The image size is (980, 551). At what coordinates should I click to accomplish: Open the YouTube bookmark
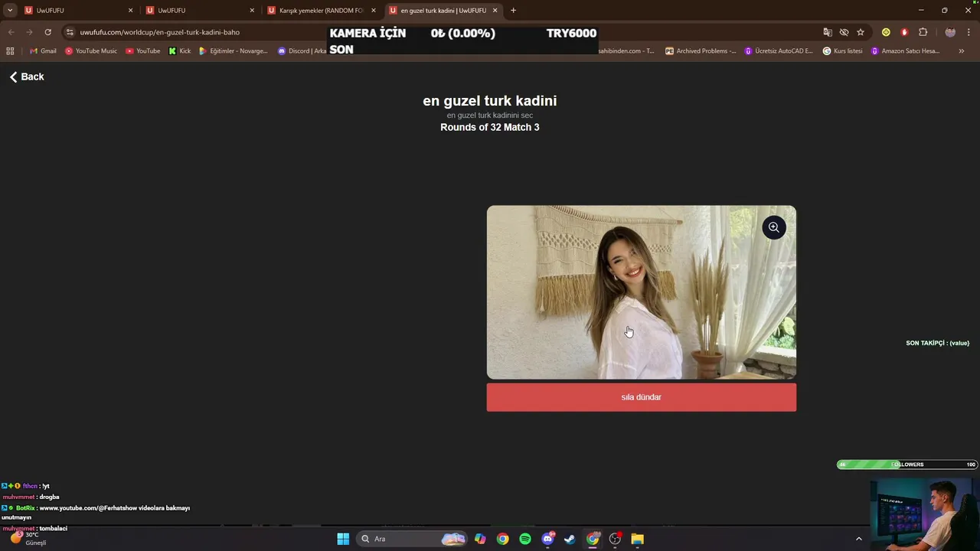click(x=142, y=51)
